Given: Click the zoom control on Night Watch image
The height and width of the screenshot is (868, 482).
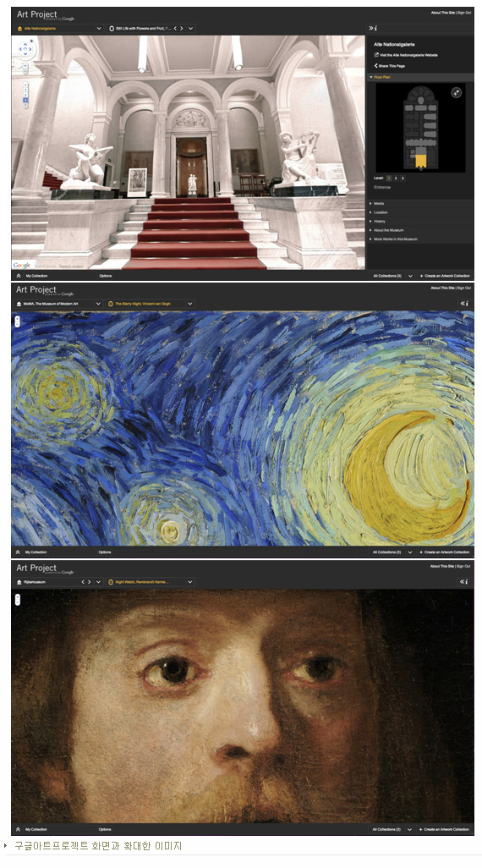Looking at the screenshot, I should [17, 599].
